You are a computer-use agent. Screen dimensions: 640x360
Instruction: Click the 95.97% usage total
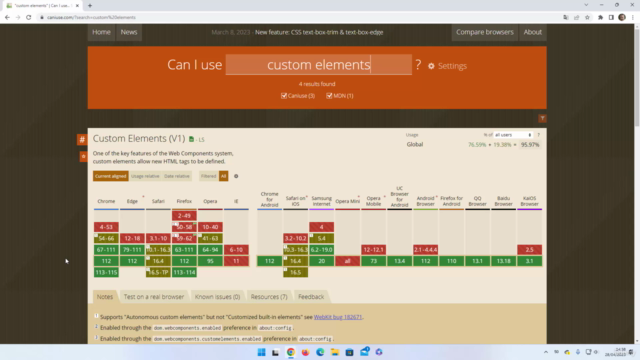[x=530, y=144]
